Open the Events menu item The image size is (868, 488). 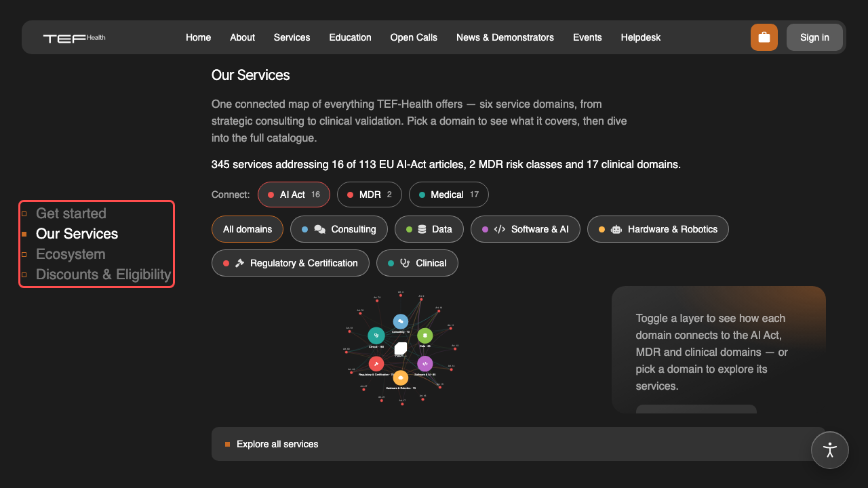587,37
